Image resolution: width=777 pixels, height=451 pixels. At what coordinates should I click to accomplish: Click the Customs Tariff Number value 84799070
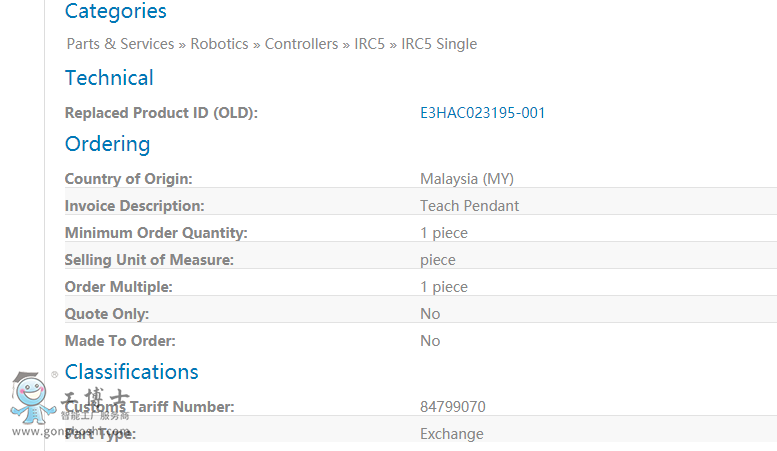point(453,407)
